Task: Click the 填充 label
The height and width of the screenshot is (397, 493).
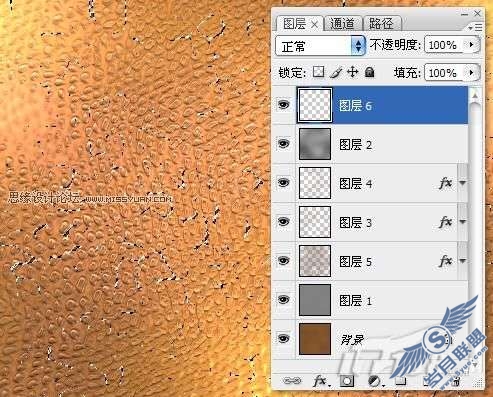Action: (407, 72)
